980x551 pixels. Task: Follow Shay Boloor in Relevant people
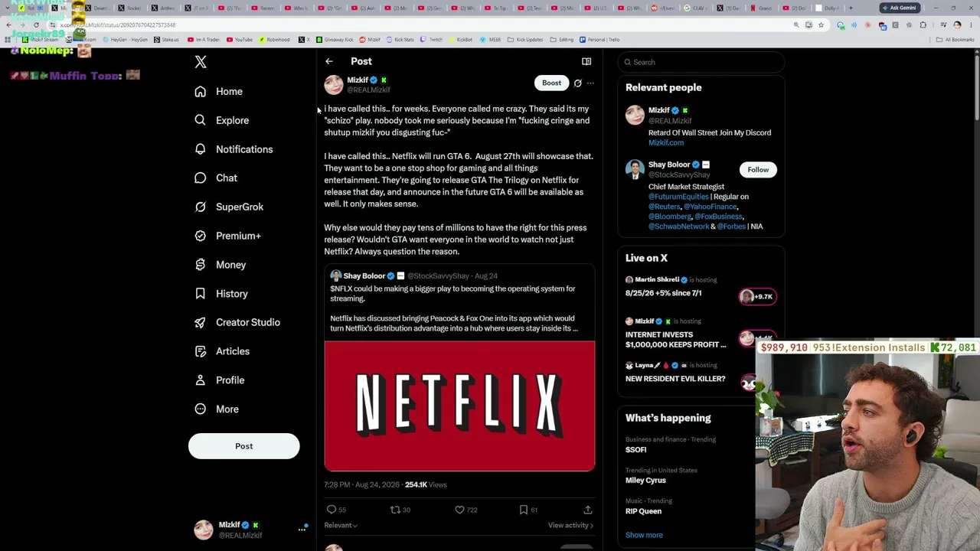tap(758, 170)
